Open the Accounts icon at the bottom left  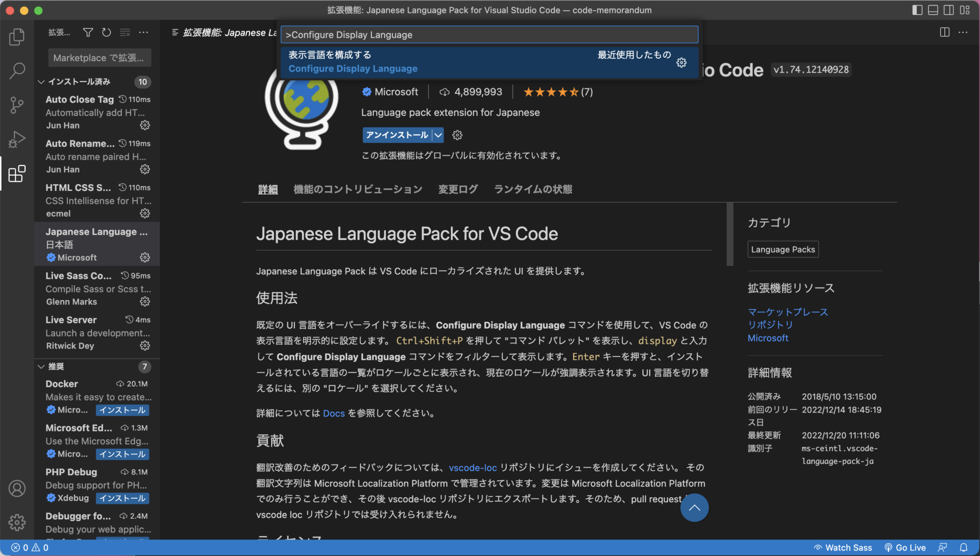[17, 488]
